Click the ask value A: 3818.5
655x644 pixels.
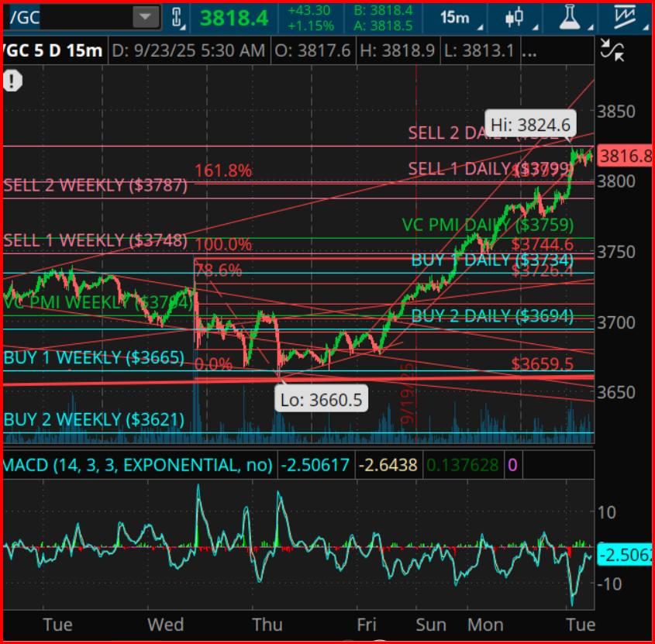(x=383, y=26)
